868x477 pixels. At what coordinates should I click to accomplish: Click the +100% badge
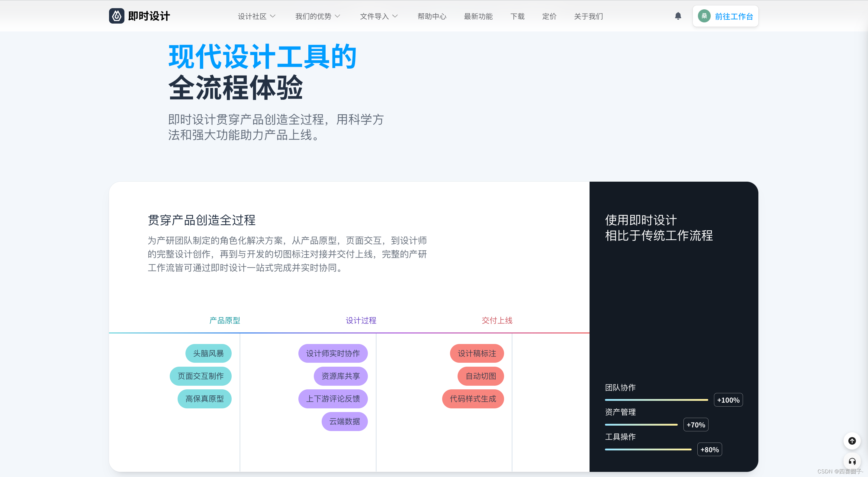(x=728, y=400)
